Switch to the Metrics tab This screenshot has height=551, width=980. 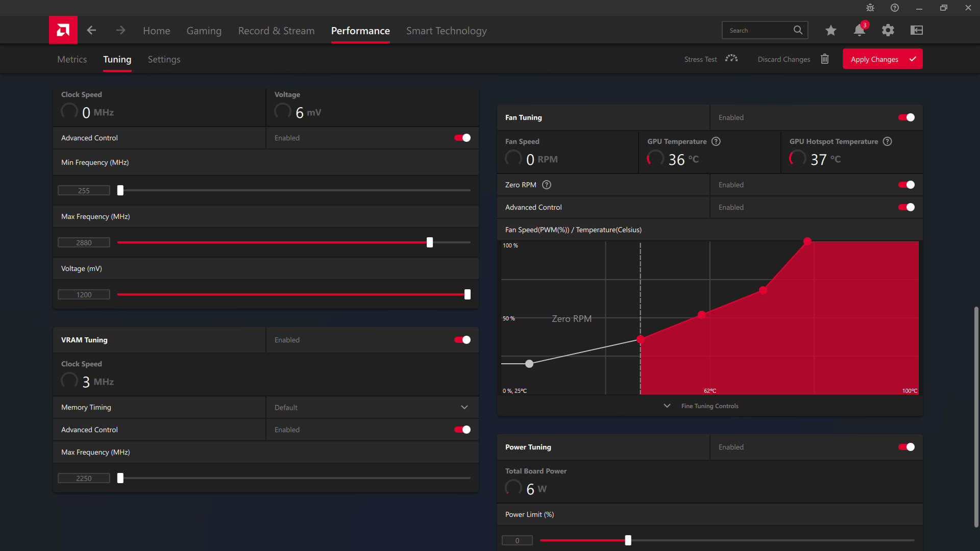coord(71,59)
